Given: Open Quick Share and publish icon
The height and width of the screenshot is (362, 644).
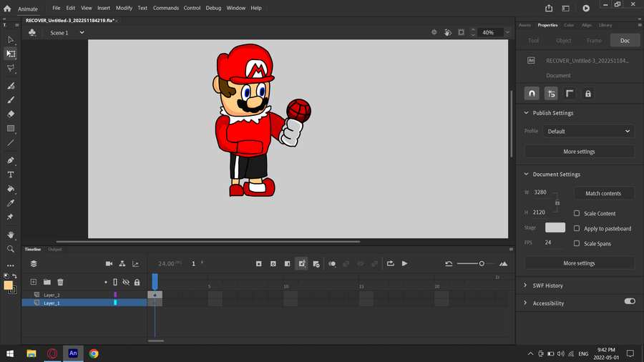Looking at the screenshot, I should point(549,8).
